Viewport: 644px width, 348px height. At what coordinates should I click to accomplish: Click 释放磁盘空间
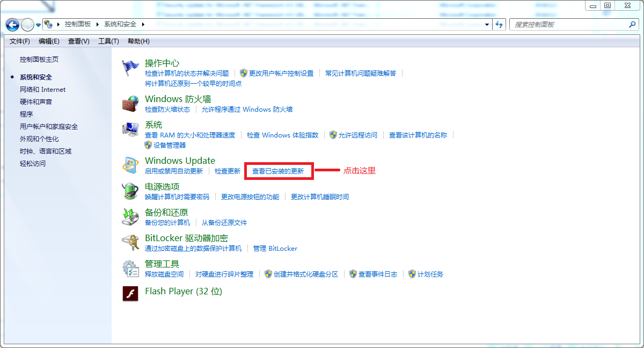(x=164, y=274)
